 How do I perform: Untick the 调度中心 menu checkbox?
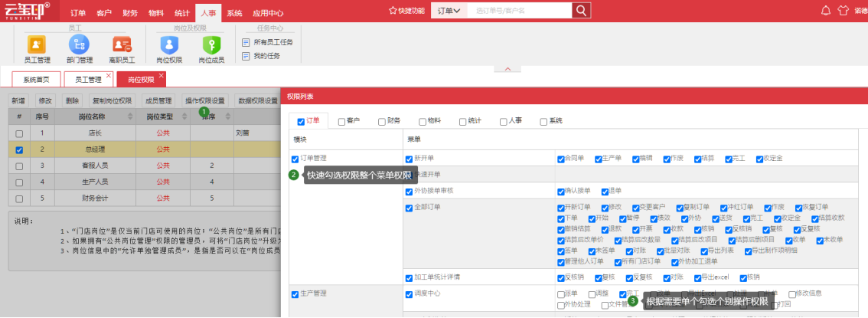409,294
